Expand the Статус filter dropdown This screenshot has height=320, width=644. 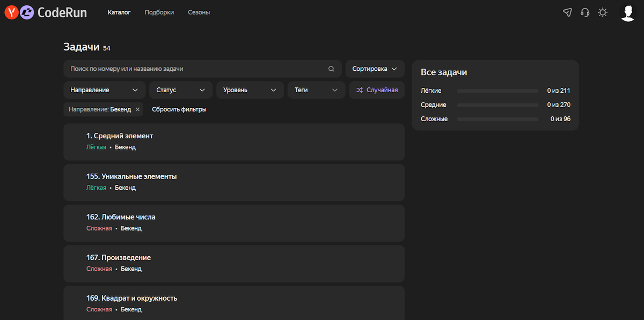coord(181,90)
